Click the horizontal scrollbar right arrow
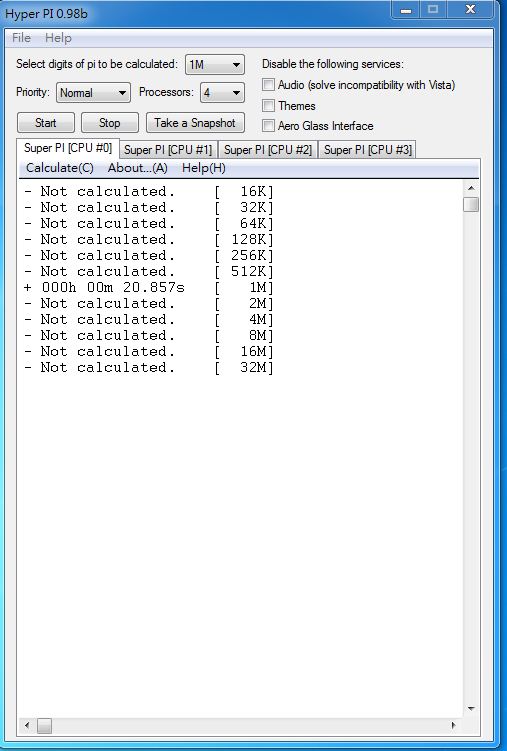507x751 pixels. pos(453,726)
